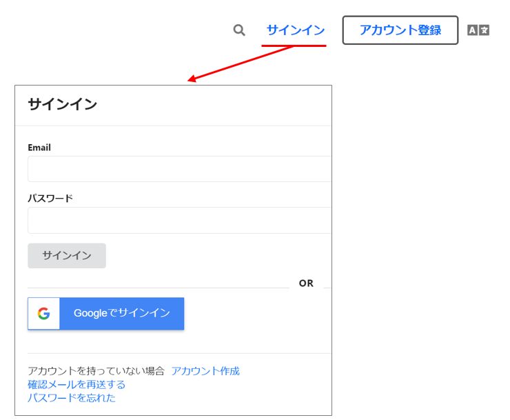Click the Google G logo
Image resolution: width=510 pixels, height=420 pixels.
coord(43,314)
